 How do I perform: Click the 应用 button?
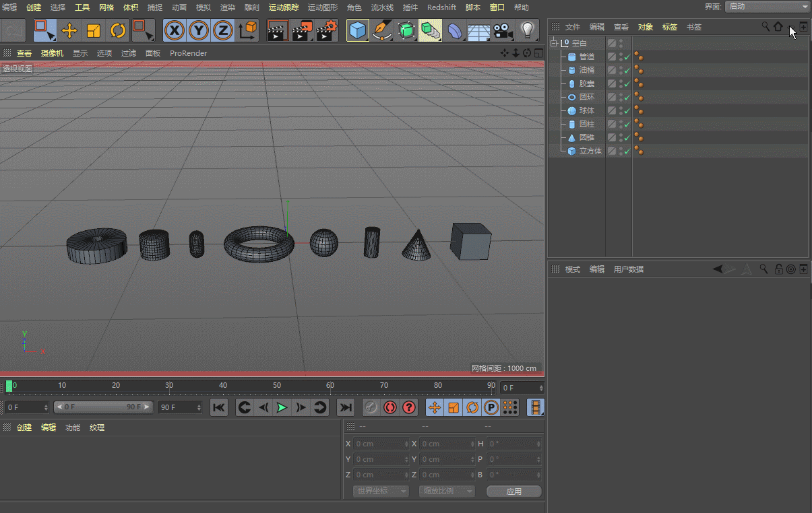pyautogui.click(x=513, y=491)
